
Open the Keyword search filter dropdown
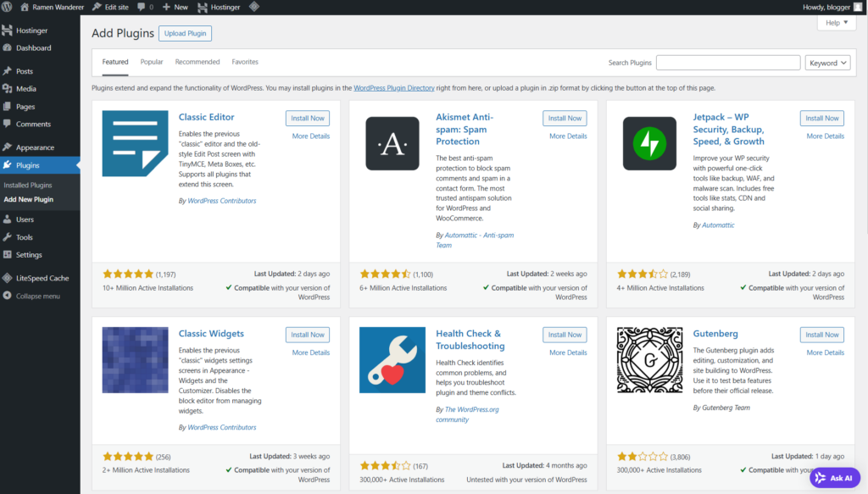click(x=827, y=62)
